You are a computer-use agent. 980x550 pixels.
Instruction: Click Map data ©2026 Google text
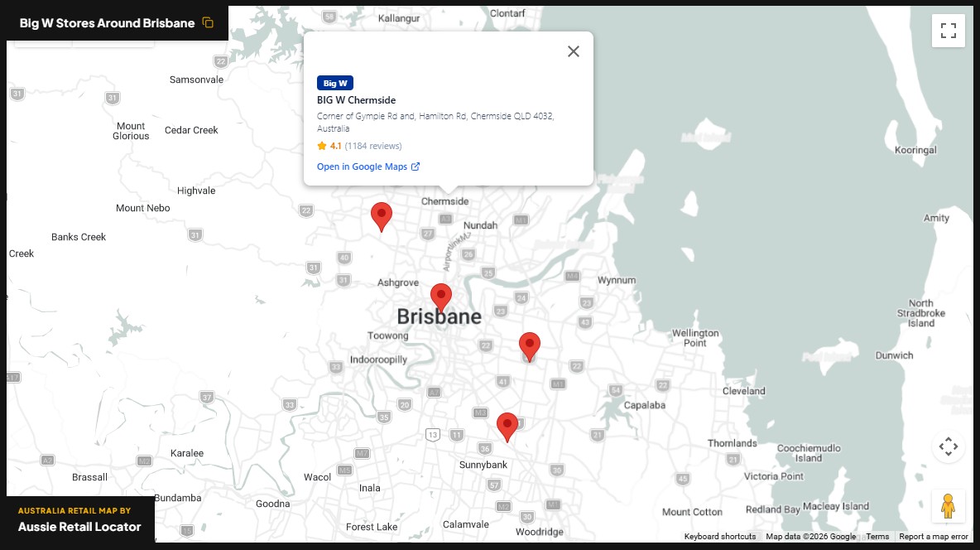click(x=810, y=536)
